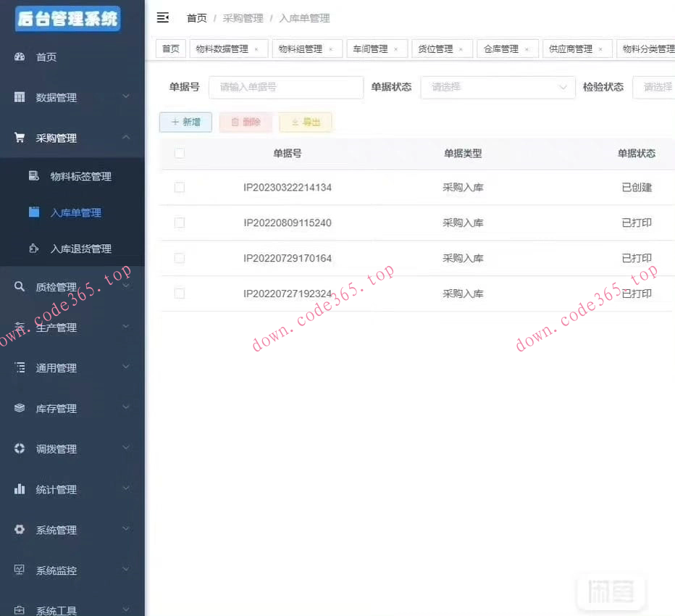The image size is (675, 616).
Task: Collapse the sidebar with the hamburger icon
Action: 164,17
